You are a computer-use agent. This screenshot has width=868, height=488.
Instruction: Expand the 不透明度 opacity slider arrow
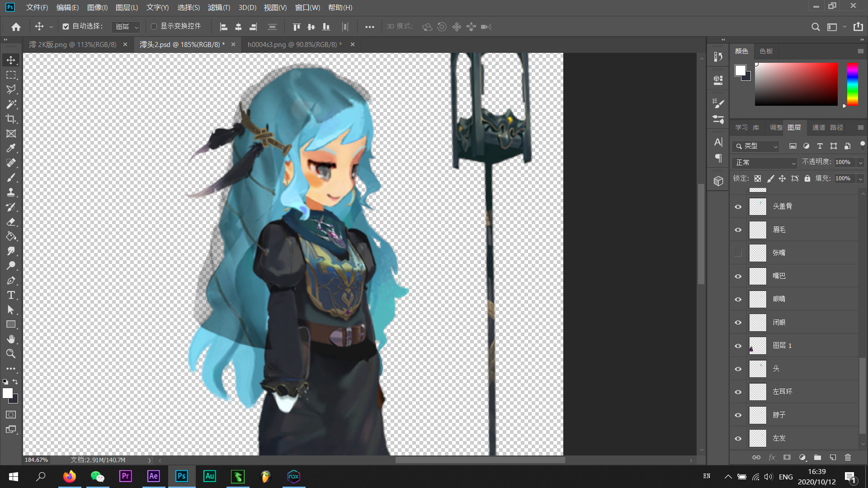(x=860, y=162)
